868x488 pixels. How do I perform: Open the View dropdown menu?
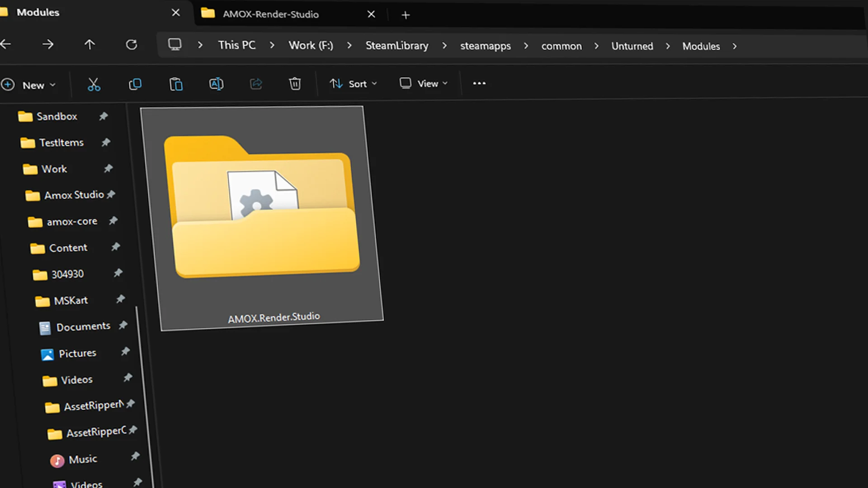tap(424, 84)
